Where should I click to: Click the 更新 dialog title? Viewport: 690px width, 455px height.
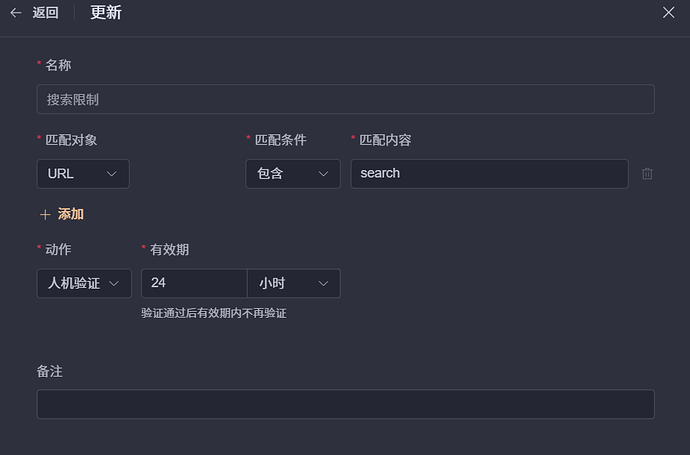click(106, 12)
